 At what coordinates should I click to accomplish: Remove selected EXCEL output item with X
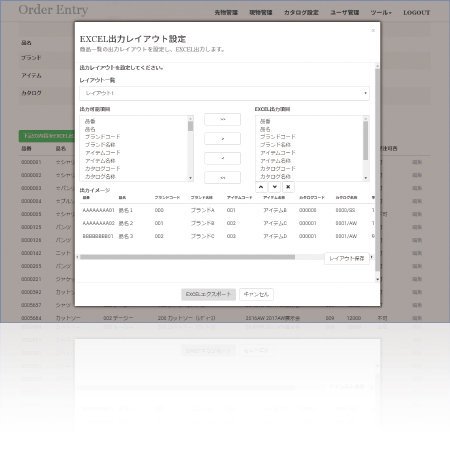click(288, 187)
